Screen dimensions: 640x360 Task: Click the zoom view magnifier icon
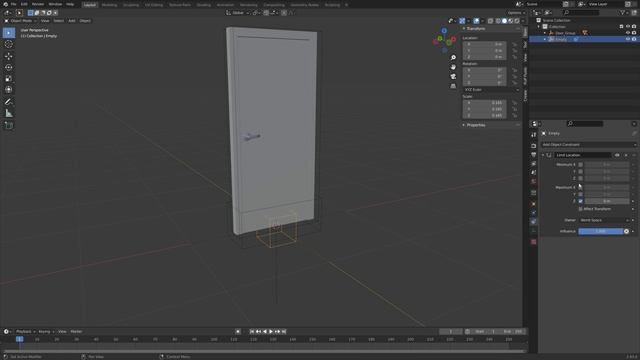453,58
